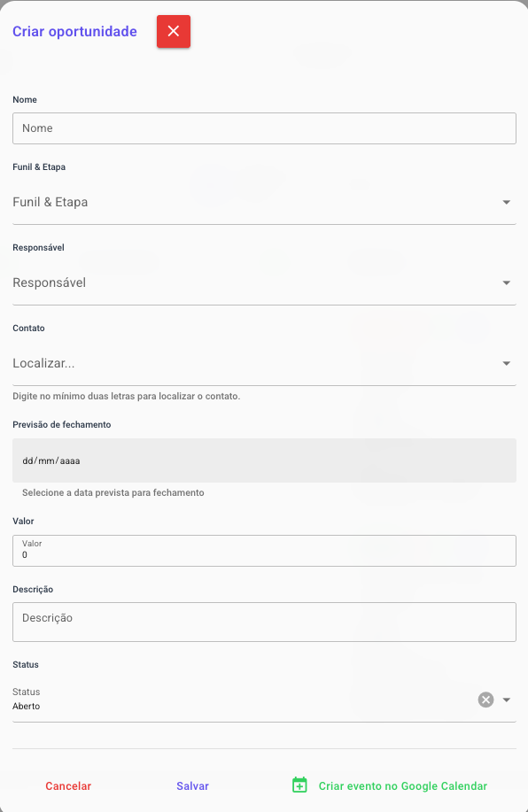Clear the Status field with the X icon
The height and width of the screenshot is (812, 528).
(485, 700)
